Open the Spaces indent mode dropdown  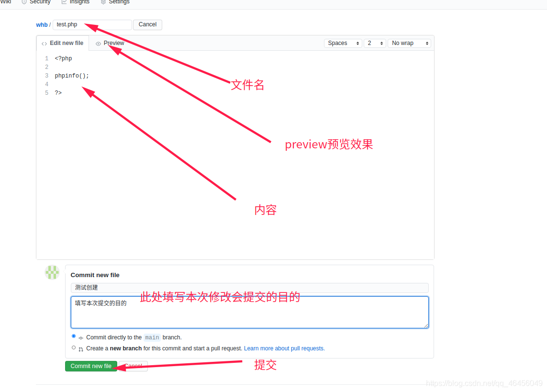(343, 43)
